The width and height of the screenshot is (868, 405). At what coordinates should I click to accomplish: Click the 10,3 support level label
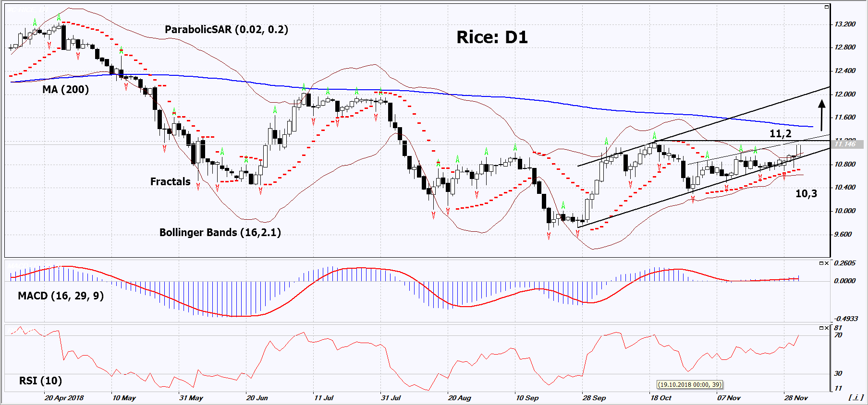tap(806, 194)
